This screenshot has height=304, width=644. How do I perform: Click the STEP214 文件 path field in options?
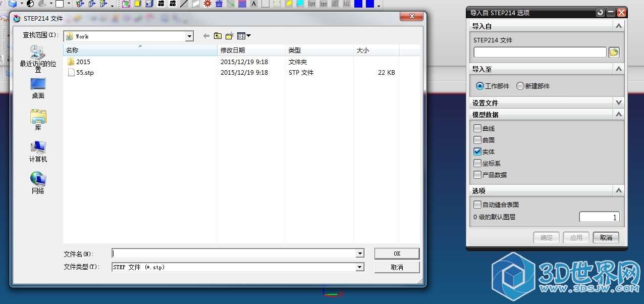pyautogui.click(x=540, y=52)
